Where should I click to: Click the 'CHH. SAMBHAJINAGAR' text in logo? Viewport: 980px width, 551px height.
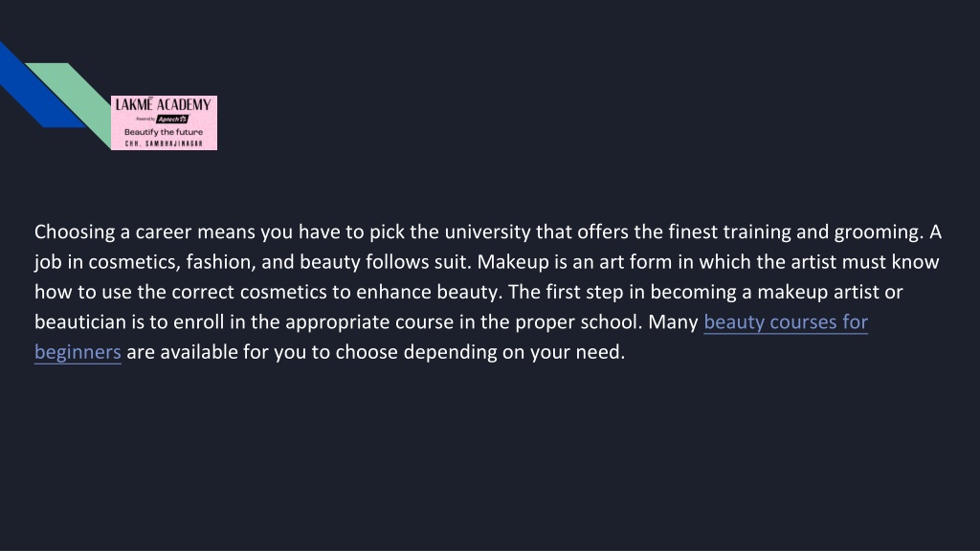pos(164,143)
